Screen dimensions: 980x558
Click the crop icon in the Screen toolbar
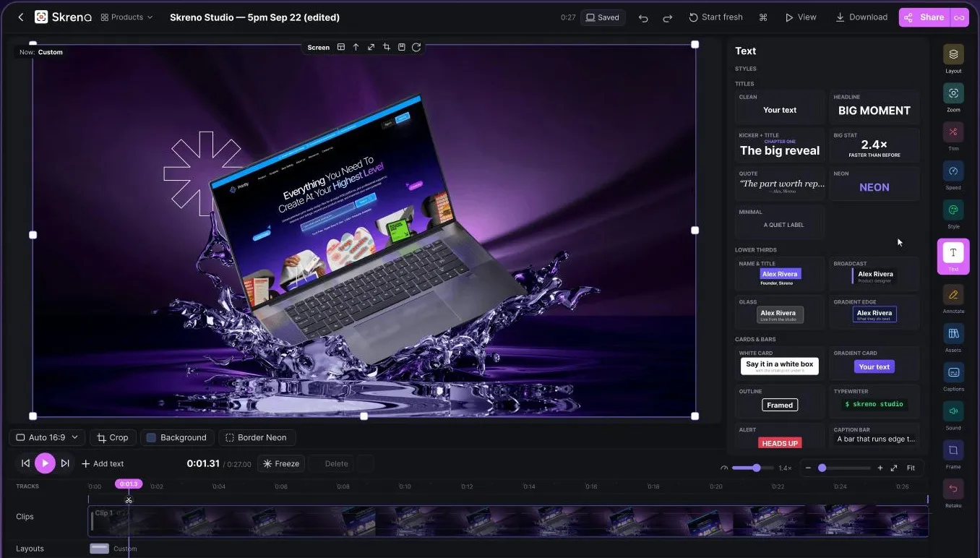click(x=387, y=47)
